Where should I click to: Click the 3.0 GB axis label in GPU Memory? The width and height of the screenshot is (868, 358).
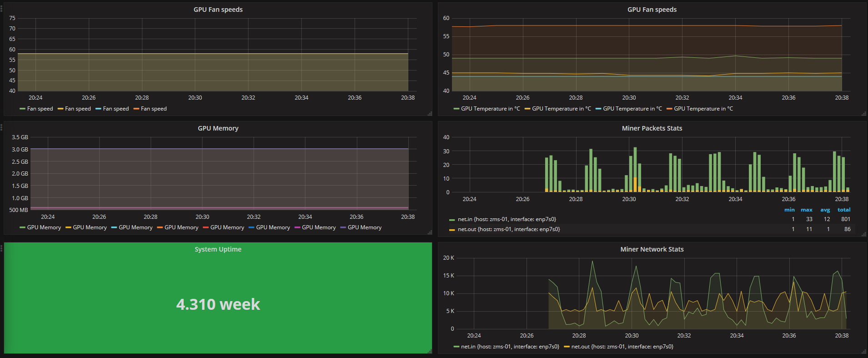[x=20, y=150]
